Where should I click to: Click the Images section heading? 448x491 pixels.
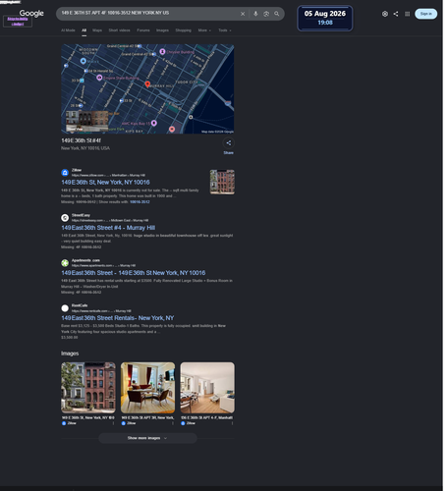[70, 354]
